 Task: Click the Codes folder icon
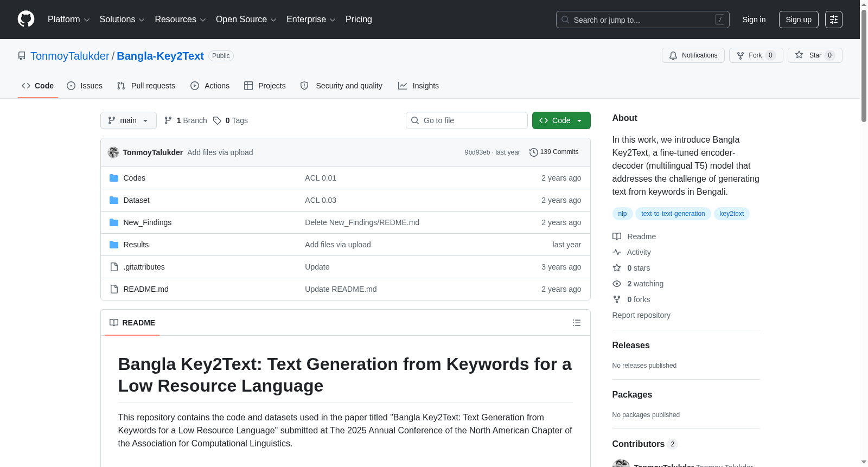[114, 178]
